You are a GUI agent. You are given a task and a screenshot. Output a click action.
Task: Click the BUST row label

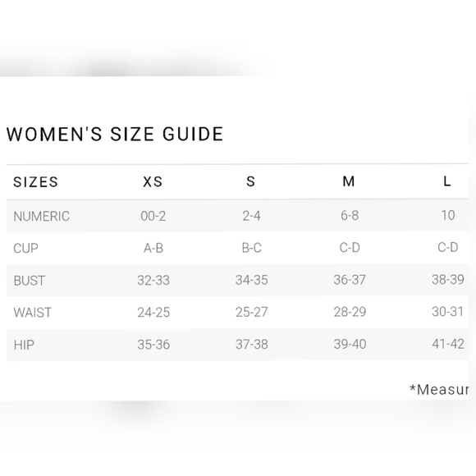click(x=30, y=281)
